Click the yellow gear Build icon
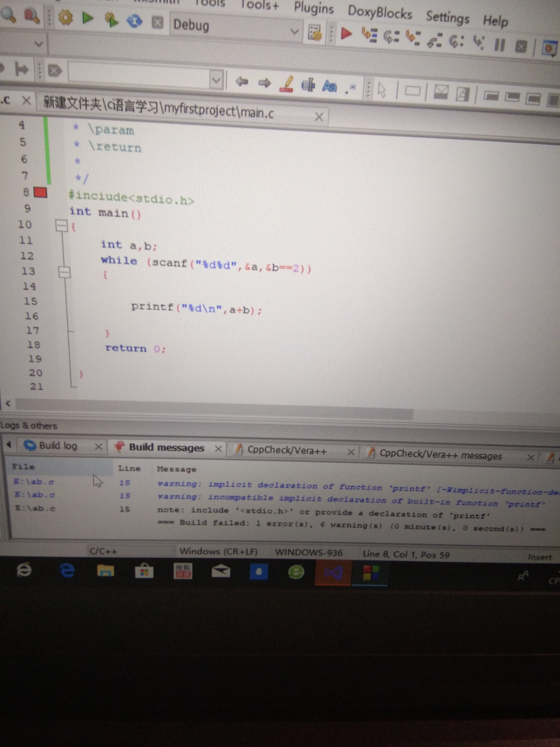This screenshot has height=747, width=560. (x=66, y=17)
